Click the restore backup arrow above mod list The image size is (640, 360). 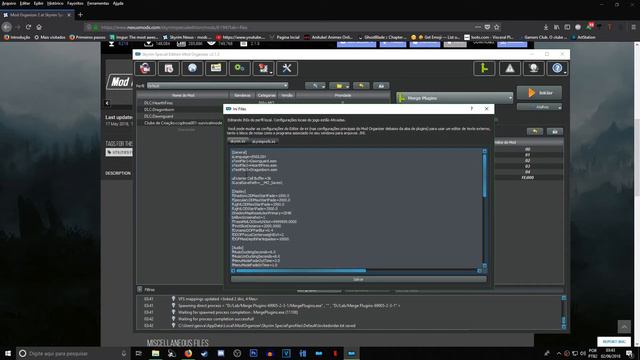click(361, 86)
